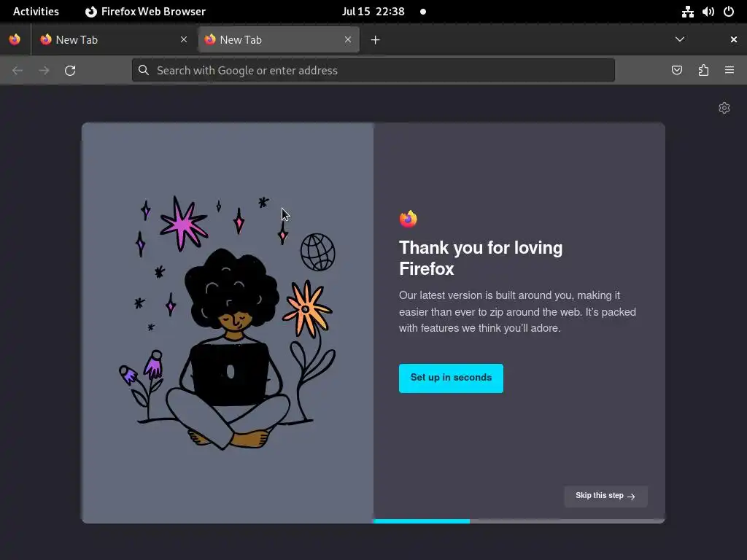Image resolution: width=747 pixels, height=560 pixels.
Task: Click the network status icon
Action: 687,12
